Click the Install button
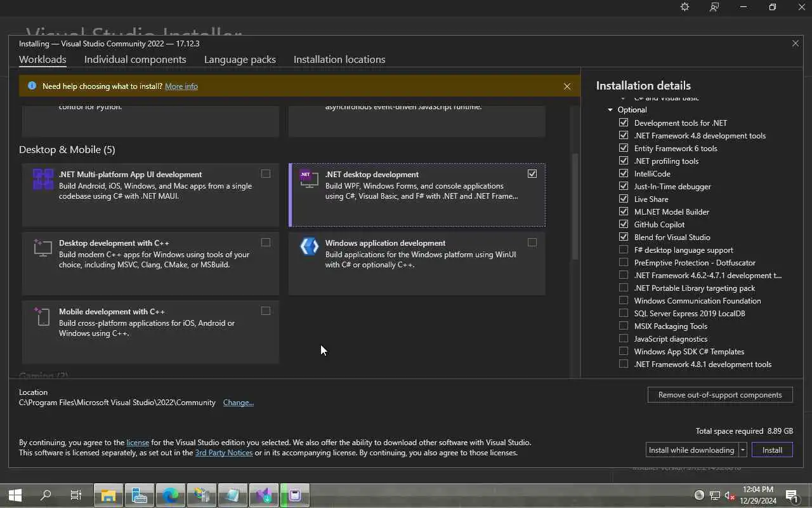The width and height of the screenshot is (812, 508). pos(772,450)
